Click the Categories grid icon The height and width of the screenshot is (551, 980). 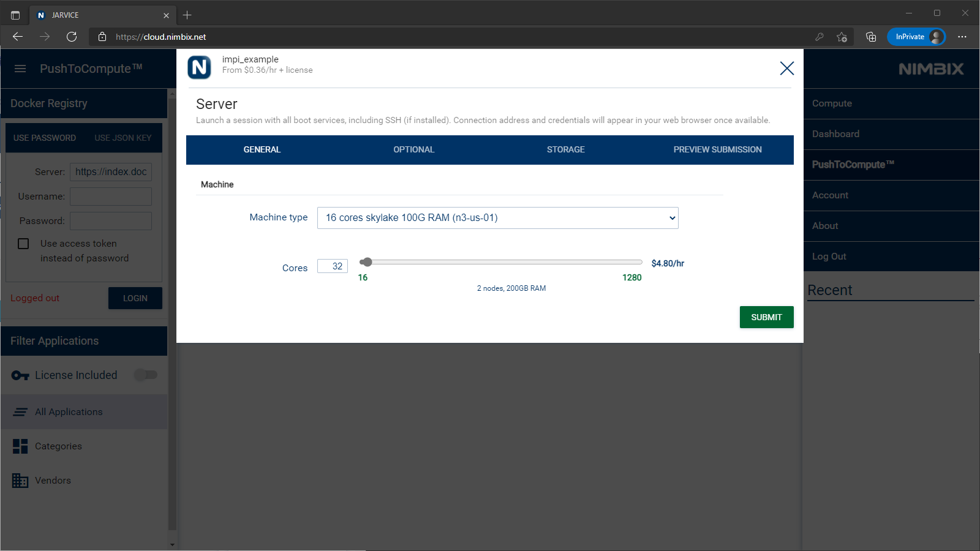(20, 446)
